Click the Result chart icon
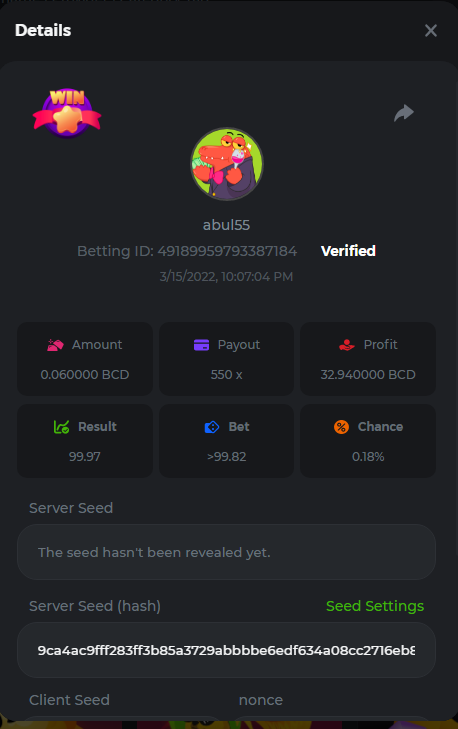The width and height of the screenshot is (458, 729). tap(61, 427)
